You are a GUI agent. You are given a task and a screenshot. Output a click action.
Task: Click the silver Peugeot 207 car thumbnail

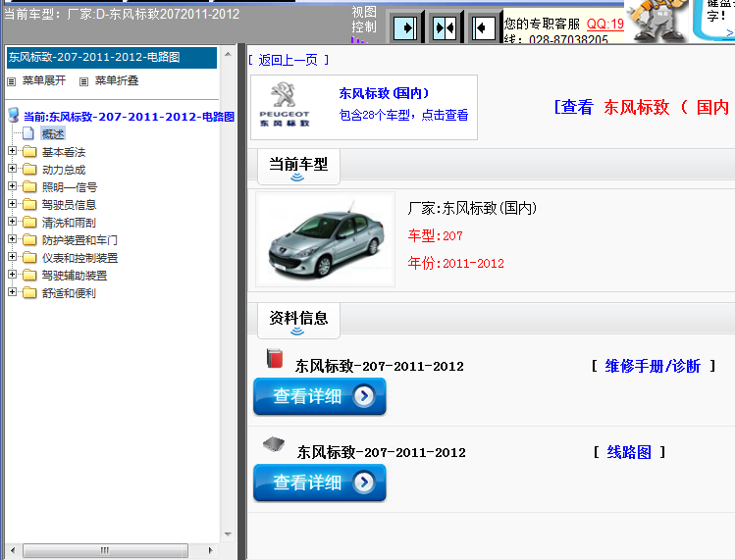click(x=326, y=239)
